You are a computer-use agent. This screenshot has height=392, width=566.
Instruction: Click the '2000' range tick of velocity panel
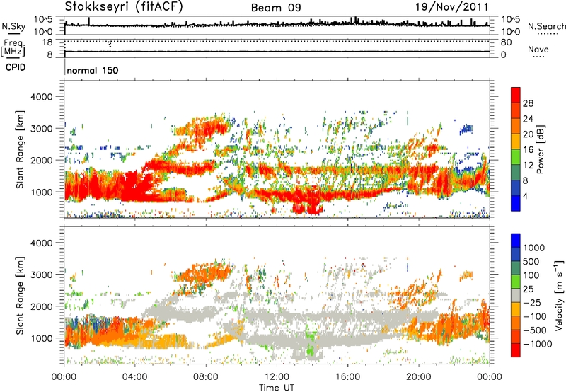[41, 306]
